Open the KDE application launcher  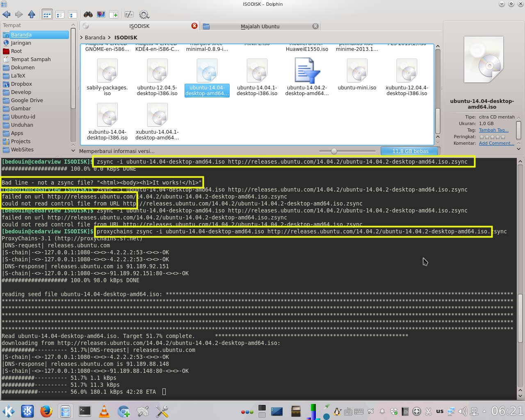click(x=9, y=411)
